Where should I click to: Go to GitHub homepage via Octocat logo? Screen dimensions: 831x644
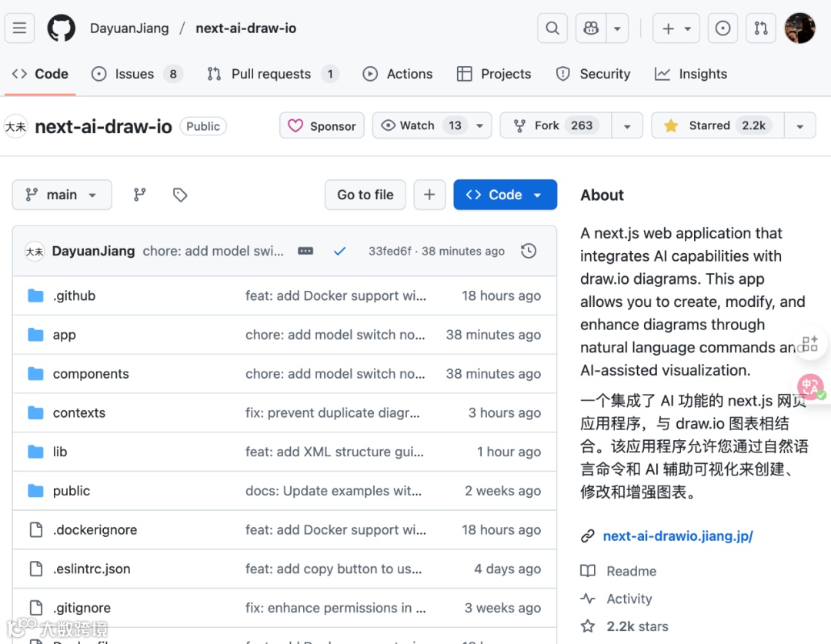point(62,28)
